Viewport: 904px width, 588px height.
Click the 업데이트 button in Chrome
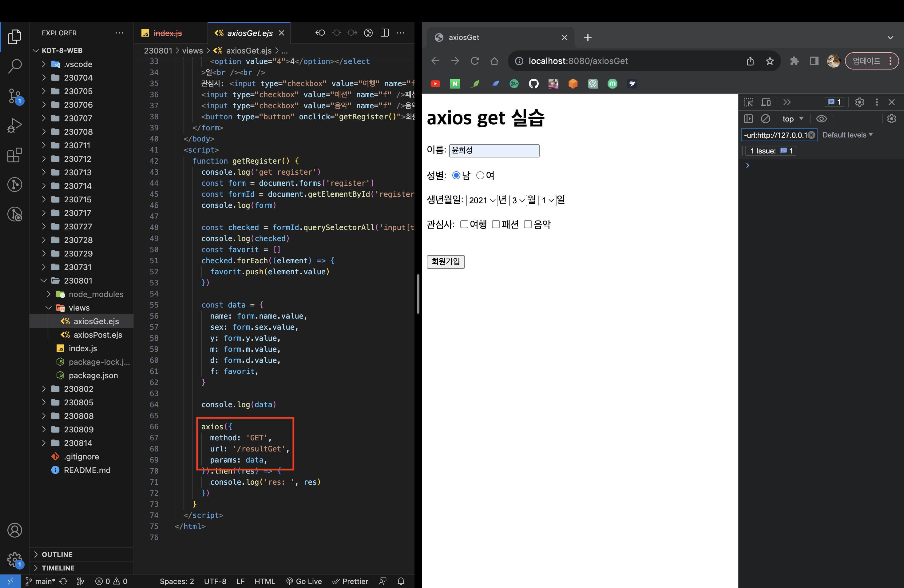(871, 61)
